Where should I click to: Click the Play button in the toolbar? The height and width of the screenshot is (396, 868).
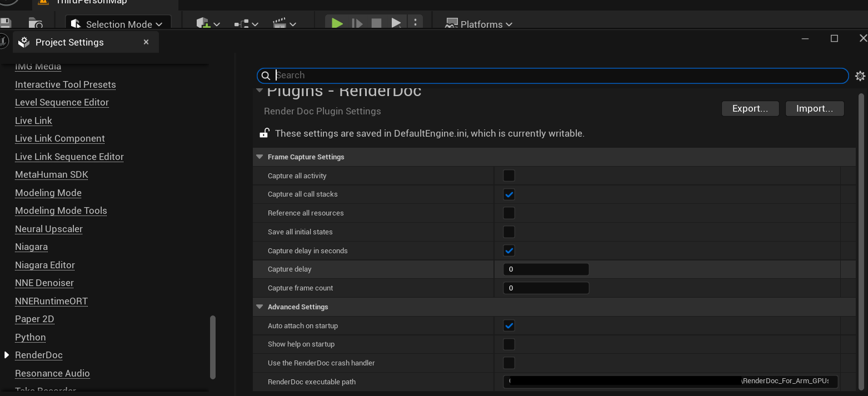click(337, 23)
